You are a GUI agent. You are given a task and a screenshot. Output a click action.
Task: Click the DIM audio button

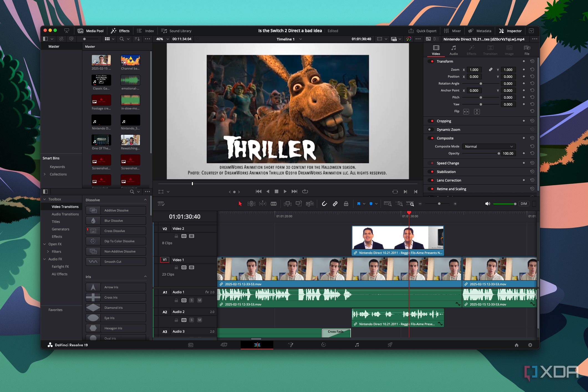(524, 204)
